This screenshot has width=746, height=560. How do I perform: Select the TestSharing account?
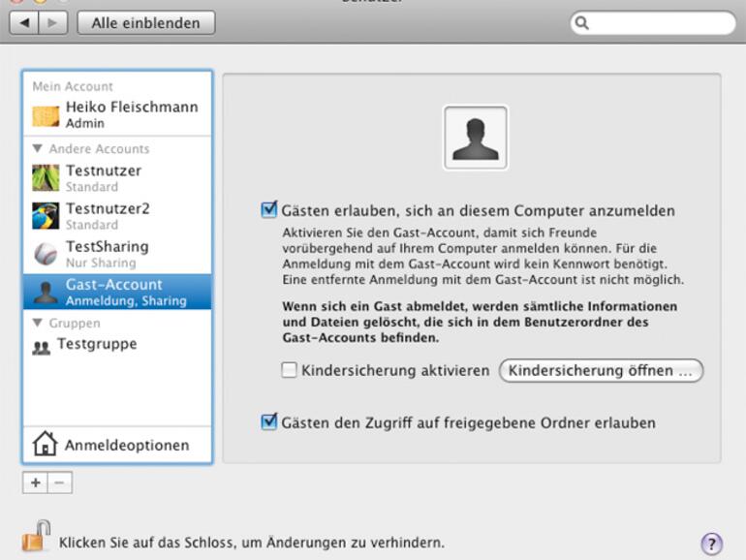117,254
